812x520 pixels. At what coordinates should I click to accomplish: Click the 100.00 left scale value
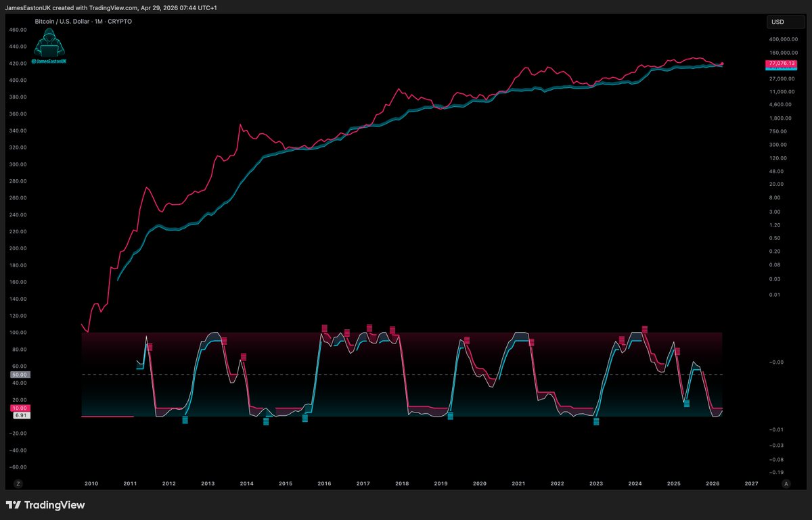[x=18, y=333]
